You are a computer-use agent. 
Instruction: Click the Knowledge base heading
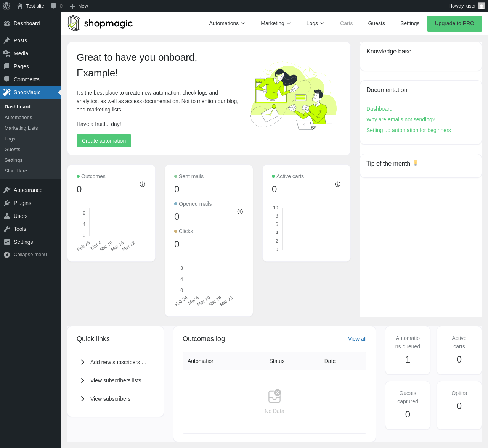[x=389, y=52]
